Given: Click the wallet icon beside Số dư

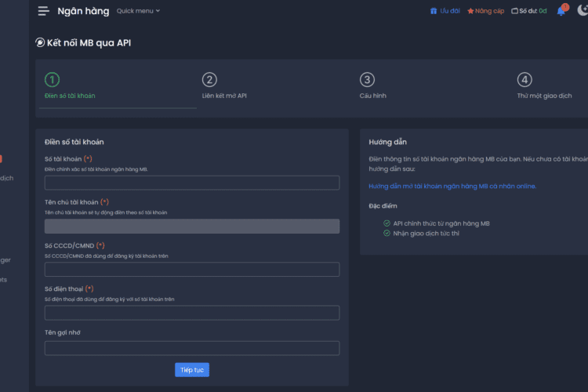Looking at the screenshot, I should pyautogui.click(x=514, y=11).
